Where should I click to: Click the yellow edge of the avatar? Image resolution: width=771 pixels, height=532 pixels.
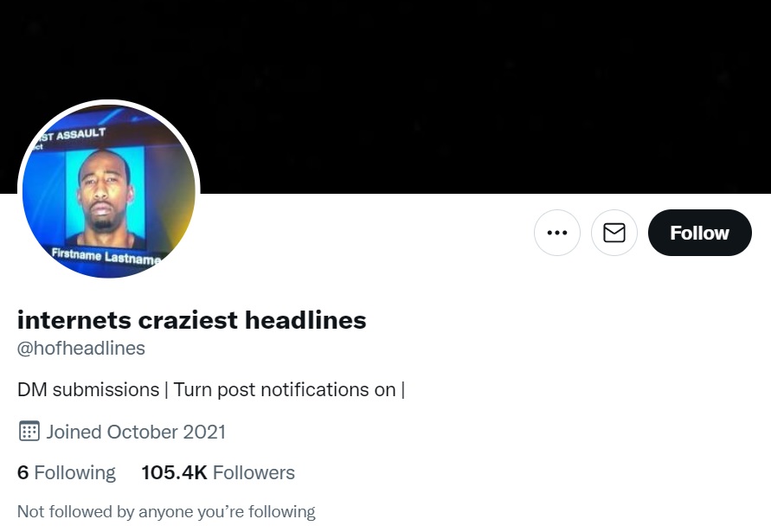coord(183,221)
